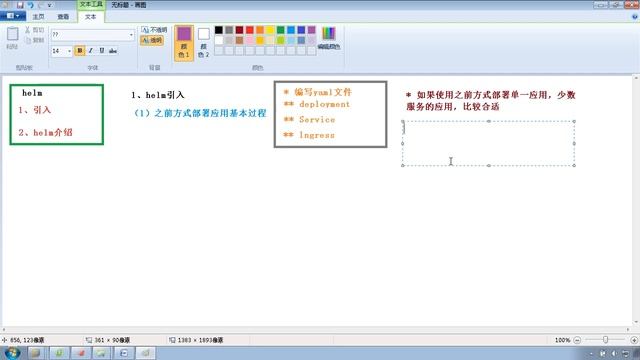Image resolution: width=640 pixels, height=360 pixels.
Task: Select 颜色 2 background color box
Action: click(x=204, y=43)
